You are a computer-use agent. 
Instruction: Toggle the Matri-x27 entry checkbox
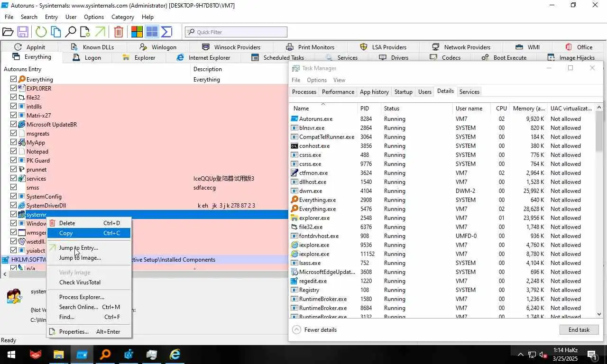point(14,115)
